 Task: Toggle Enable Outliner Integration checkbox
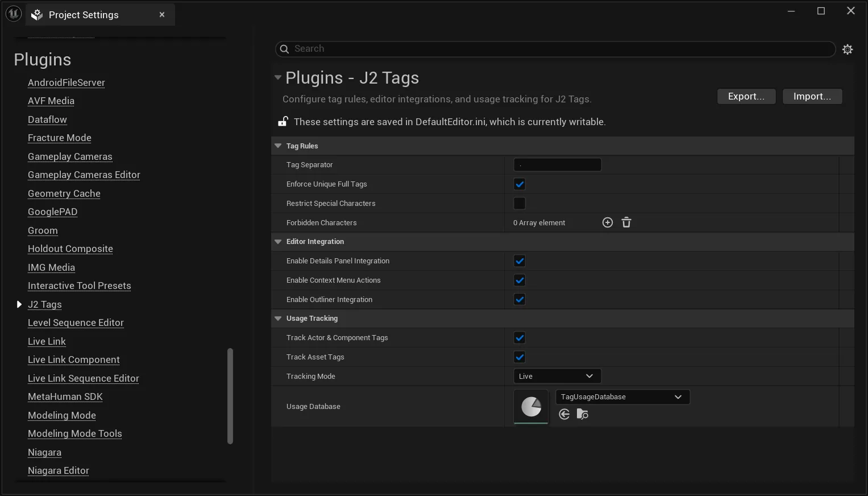point(520,300)
